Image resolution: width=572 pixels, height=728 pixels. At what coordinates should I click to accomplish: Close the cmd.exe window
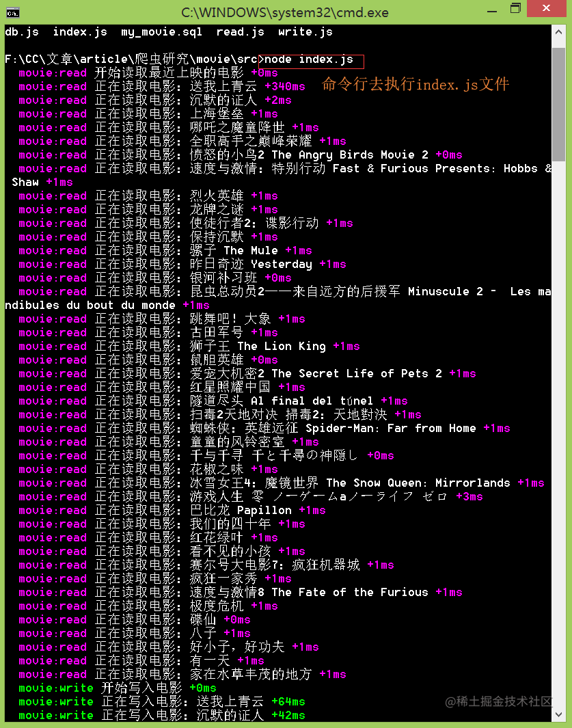(546, 8)
